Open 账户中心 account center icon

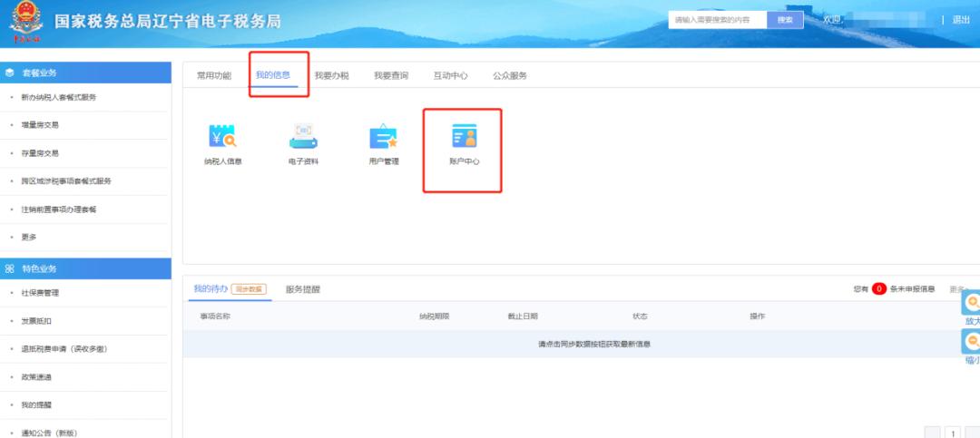point(465,136)
